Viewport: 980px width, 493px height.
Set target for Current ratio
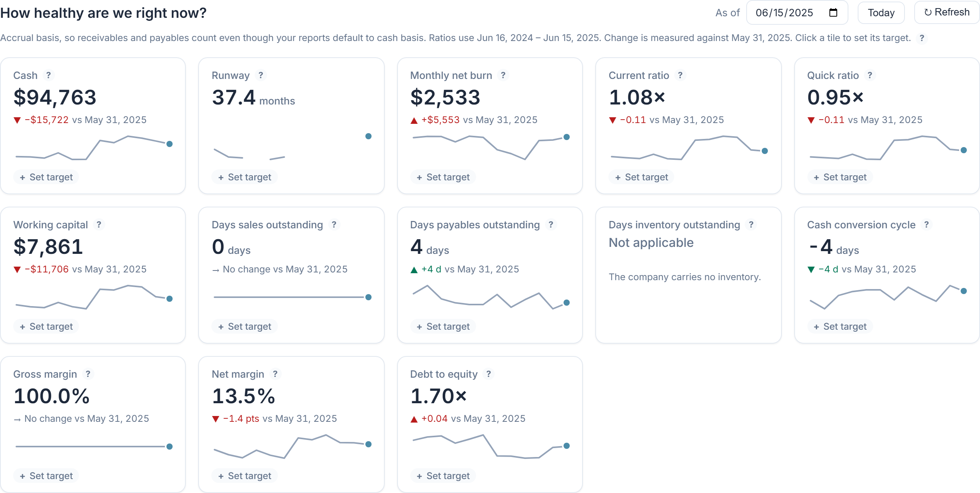(642, 177)
